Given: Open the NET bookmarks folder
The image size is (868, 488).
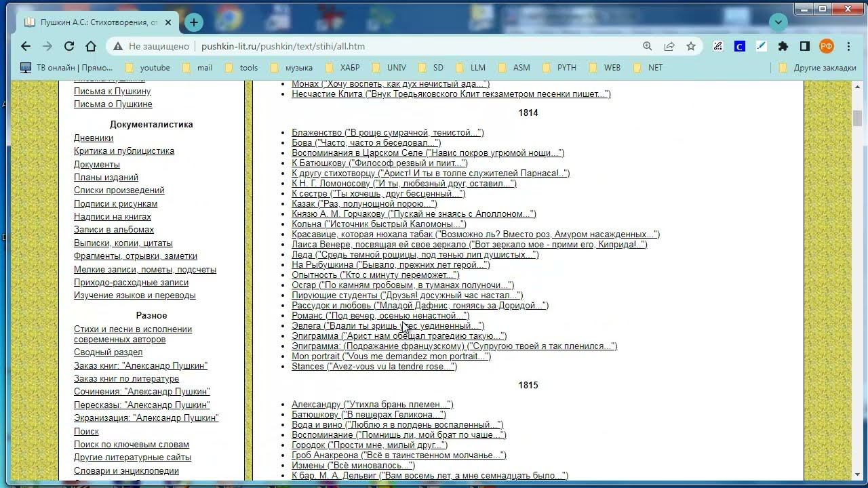Looking at the screenshot, I should (x=648, y=68).
